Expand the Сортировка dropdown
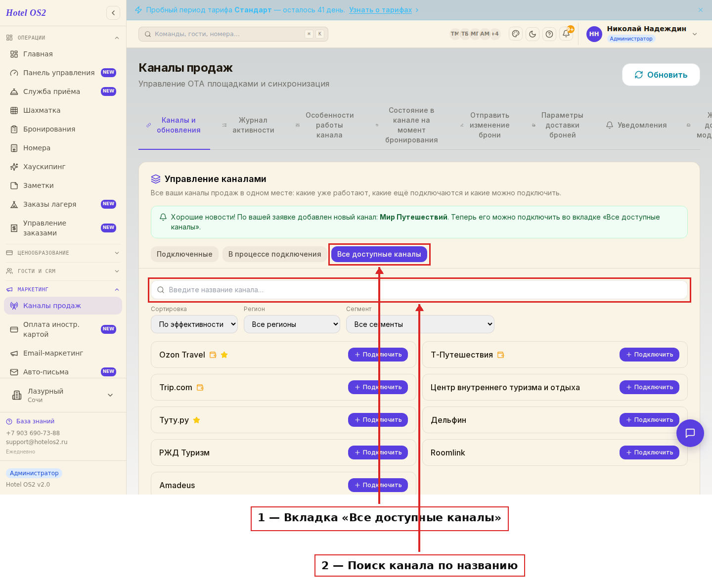The width and height of the screenshot is (712, 588). [x=194, y=324]
